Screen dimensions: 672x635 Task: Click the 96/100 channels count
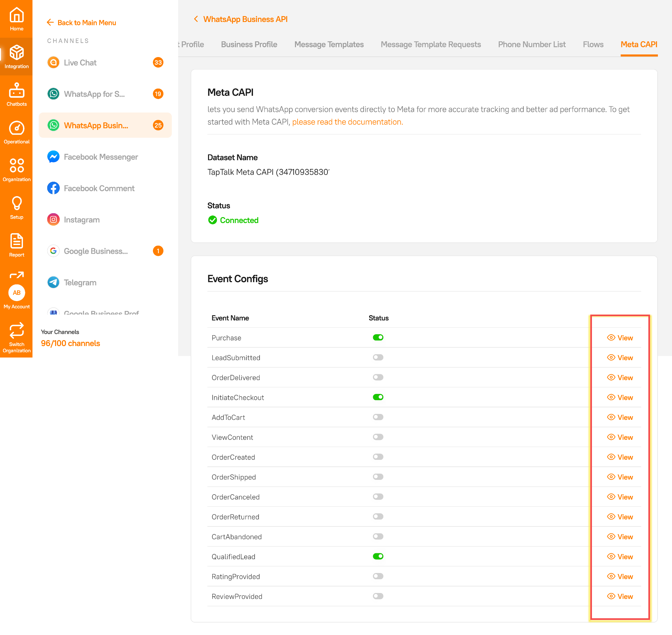pos(71,343)
